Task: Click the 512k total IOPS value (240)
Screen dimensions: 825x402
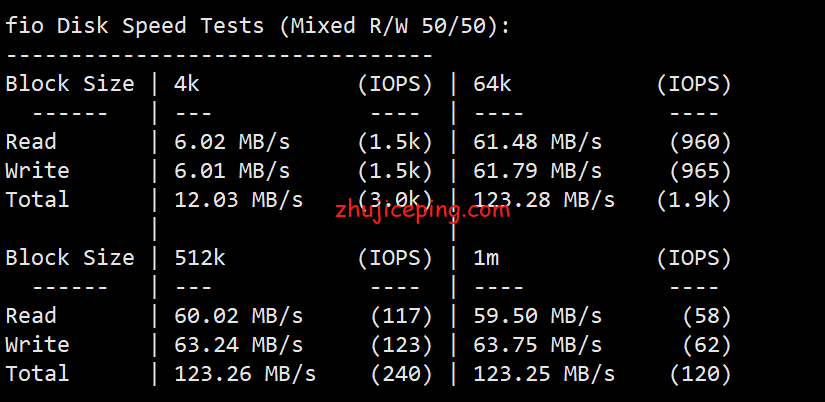Action: 401,374
